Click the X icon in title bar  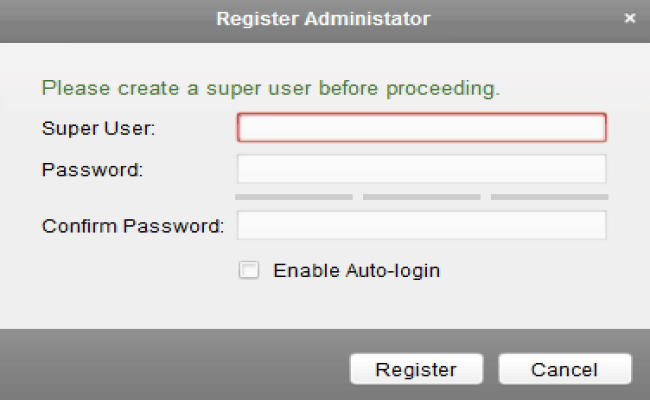[x=629, y=19]
